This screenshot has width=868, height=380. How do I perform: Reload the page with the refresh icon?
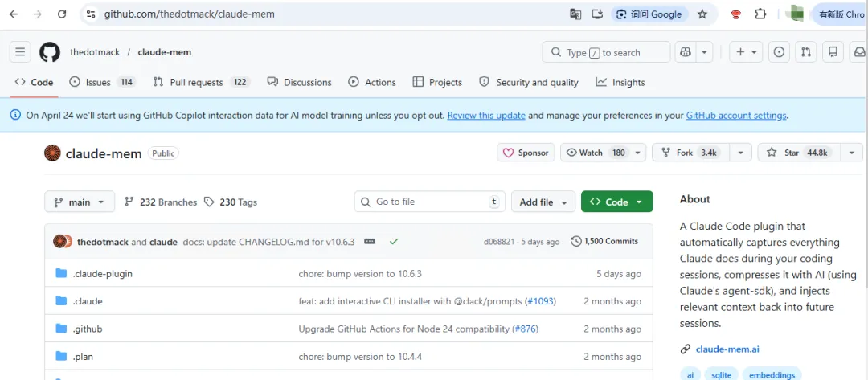(x=62, y=14)
